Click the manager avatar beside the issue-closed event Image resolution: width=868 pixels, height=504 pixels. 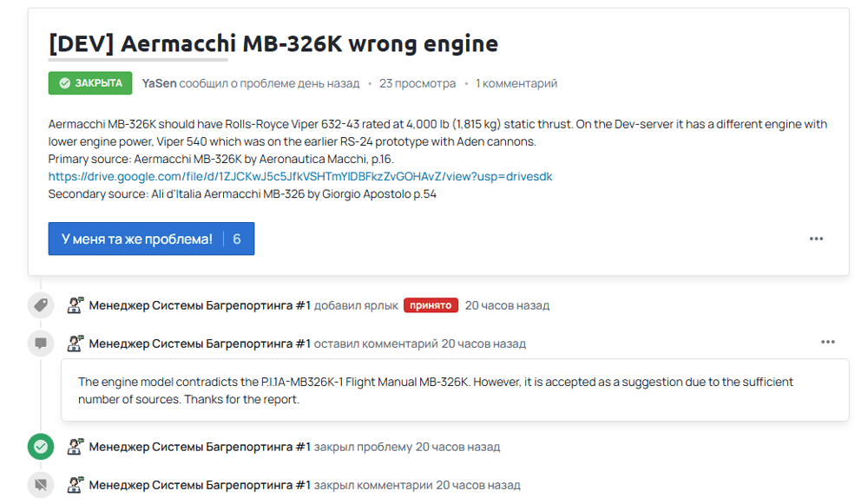pyautogui.click(x=76, y=447)
